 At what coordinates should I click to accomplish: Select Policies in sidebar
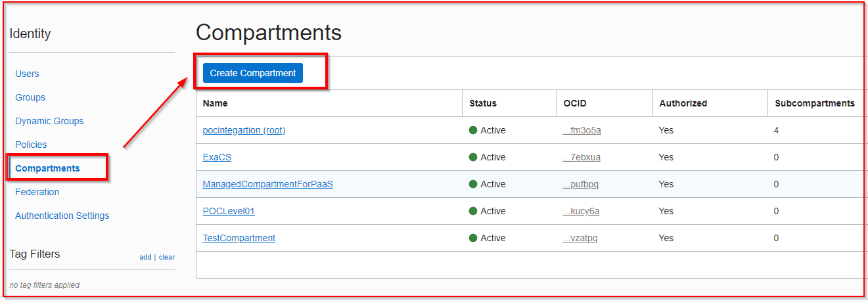coord(31,145)
